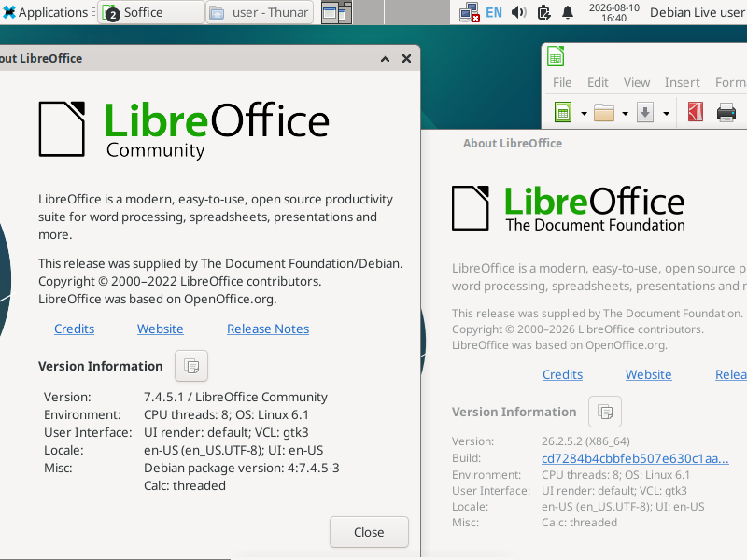747x560 pixels.
Task: Select the version text 26.2.5.2 (X86_64)
Action: click(x=585, y=441)
